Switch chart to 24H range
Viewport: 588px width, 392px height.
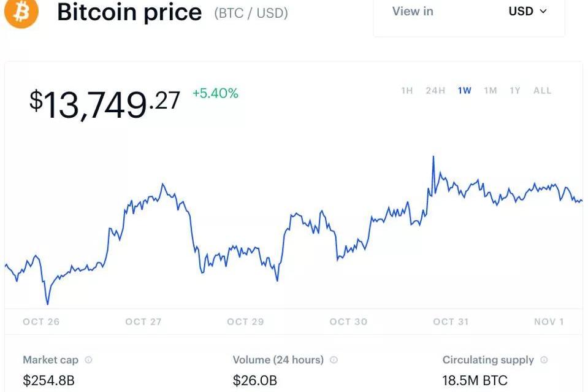(x=435, y=91)
